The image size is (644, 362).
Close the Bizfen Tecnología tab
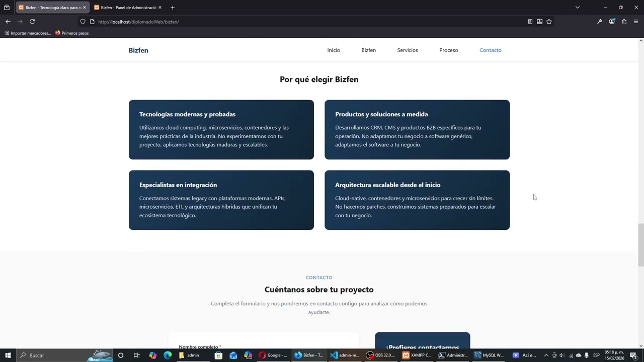[x=84, y=8]
